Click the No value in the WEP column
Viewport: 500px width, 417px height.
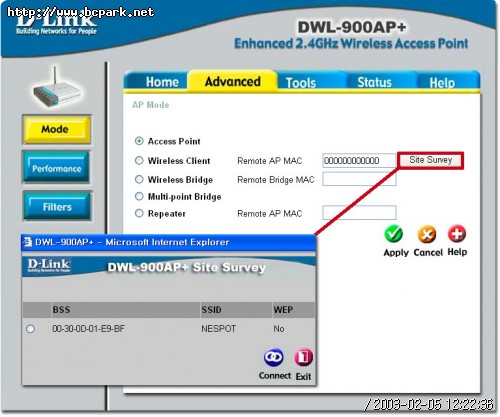pyautogui.click(x=279, y=329)
